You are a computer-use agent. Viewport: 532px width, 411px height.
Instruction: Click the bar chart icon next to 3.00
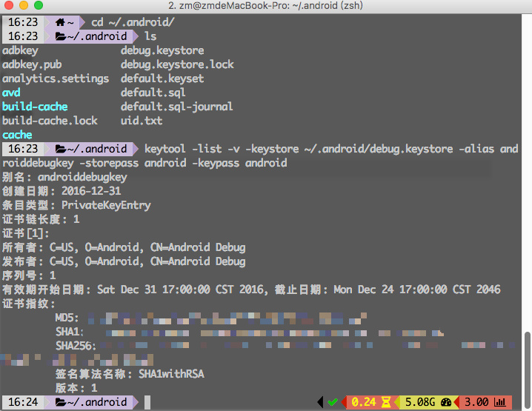500,402
